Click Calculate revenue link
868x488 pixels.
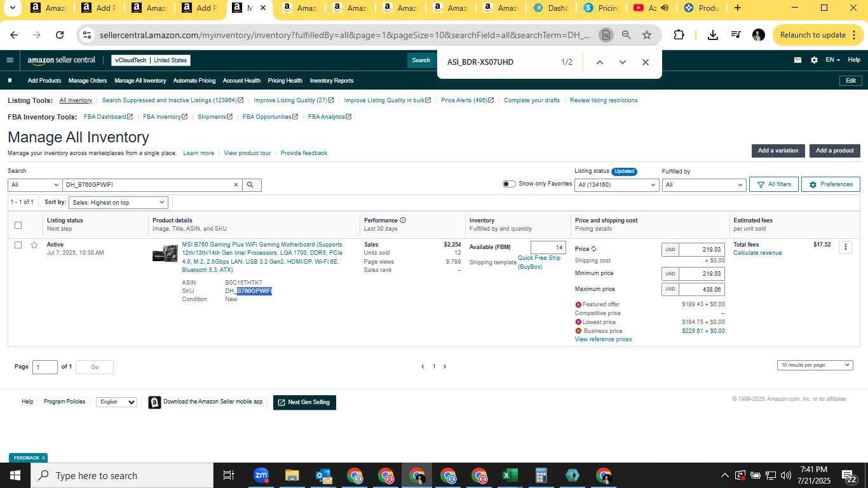pyautogui.click(x=757, y=253)
